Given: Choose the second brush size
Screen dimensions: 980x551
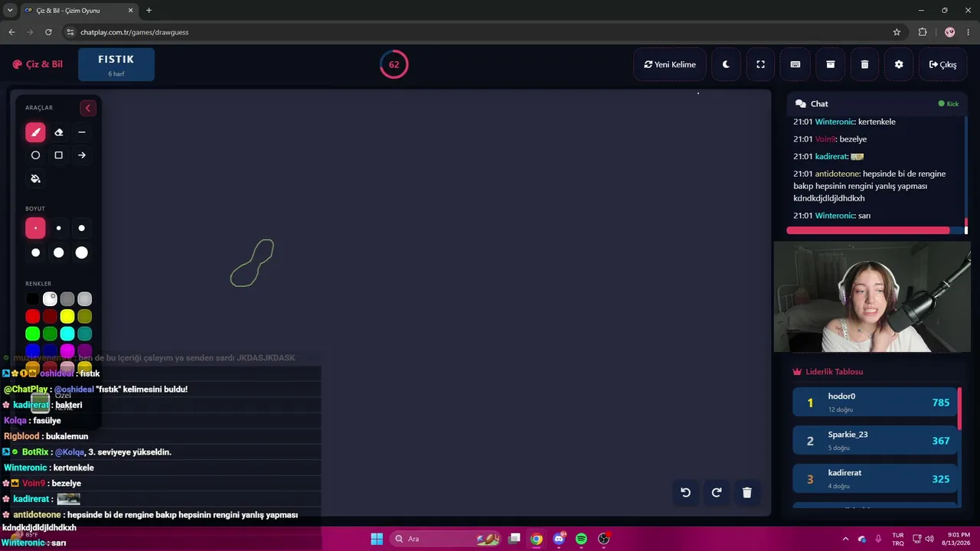Looking at the screenshot, I should tap(58, 228).
